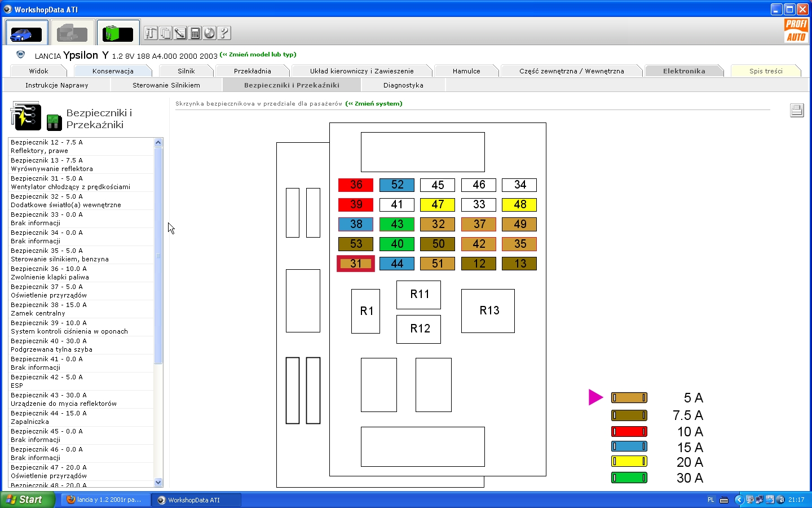The width and height of the screenshot is (812, 508).
Task: Open the Instrukcje Naprawy subtab
Action: pyautogui.click(x=56, y=85)
